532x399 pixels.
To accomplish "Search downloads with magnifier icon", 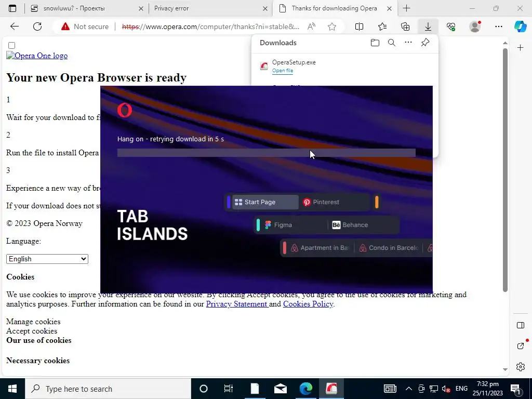I will point(392,43).
